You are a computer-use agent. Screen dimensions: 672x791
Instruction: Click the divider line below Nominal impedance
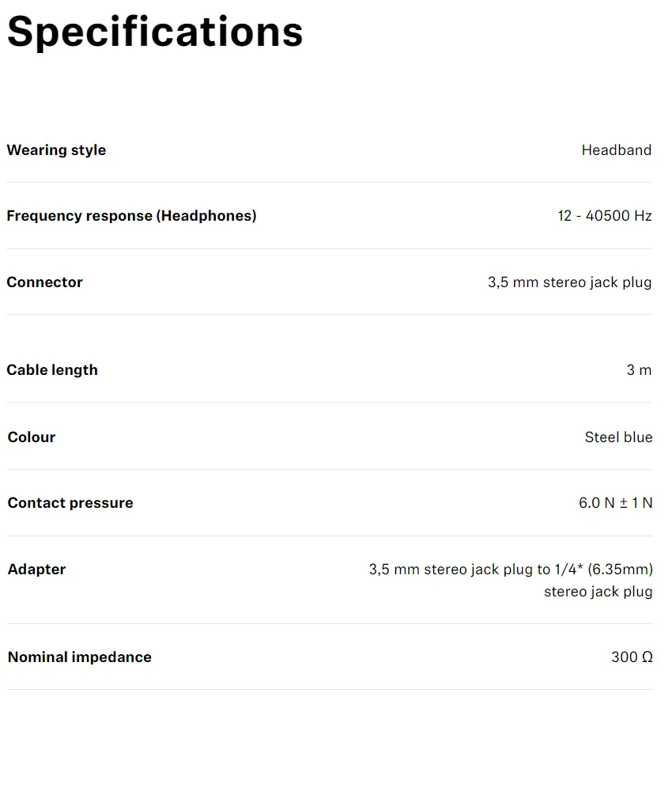pos(330,689)
